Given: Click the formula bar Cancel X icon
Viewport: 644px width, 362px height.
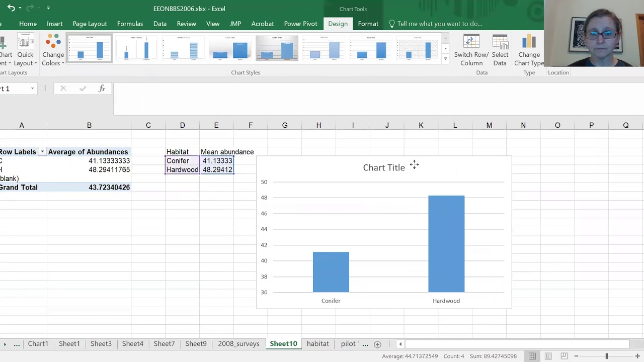Looking at the screenshot, I should [63, 88].
